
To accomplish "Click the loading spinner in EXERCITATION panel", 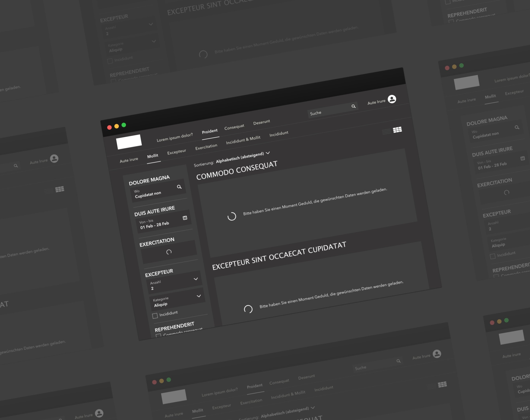I will tap(169, 251).
